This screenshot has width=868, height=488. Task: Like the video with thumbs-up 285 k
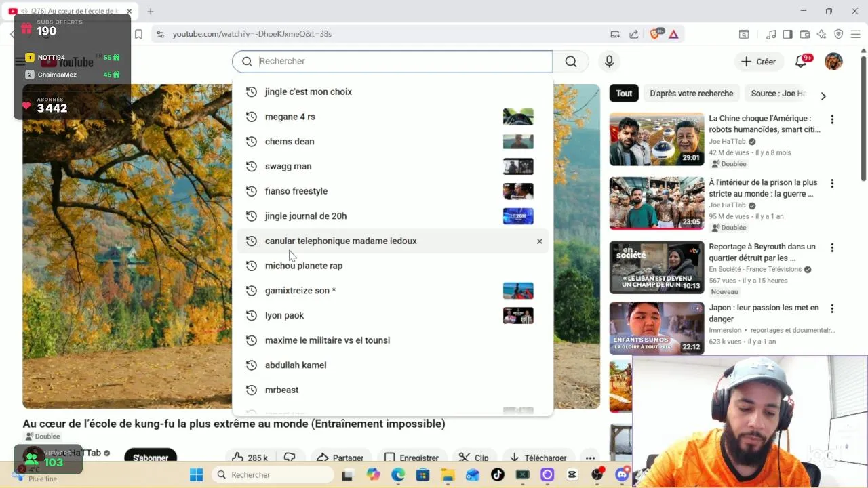(250, 457)
